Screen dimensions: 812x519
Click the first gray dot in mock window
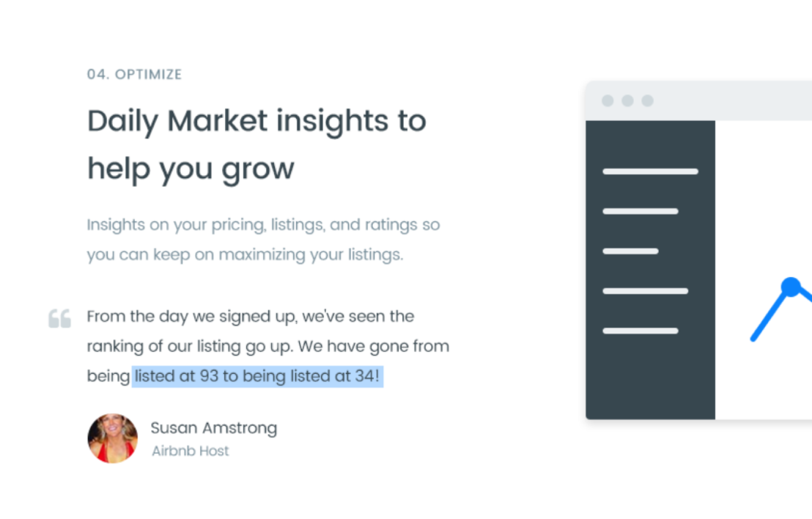click(x=608, y=101)
